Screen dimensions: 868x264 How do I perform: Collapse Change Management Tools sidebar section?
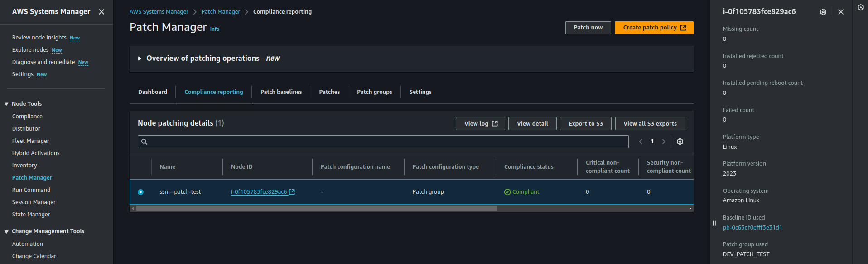coord(6,231)
